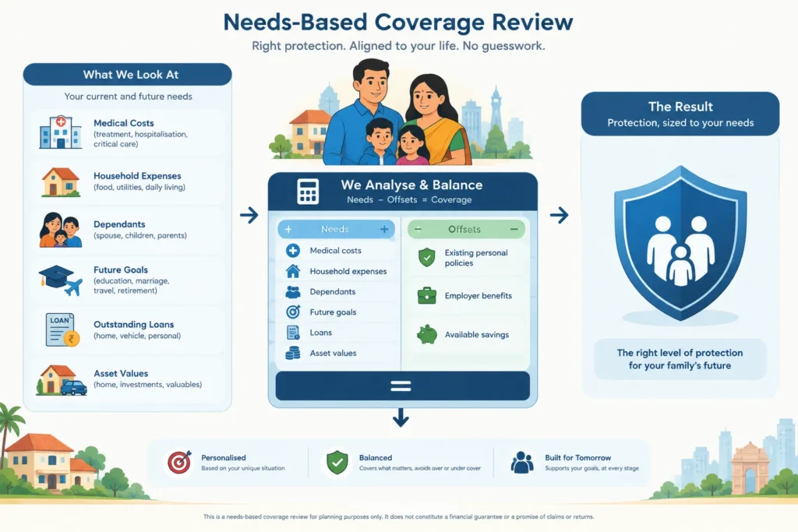
Task: Click the Employer benefits label
Action: coord(478,296)
